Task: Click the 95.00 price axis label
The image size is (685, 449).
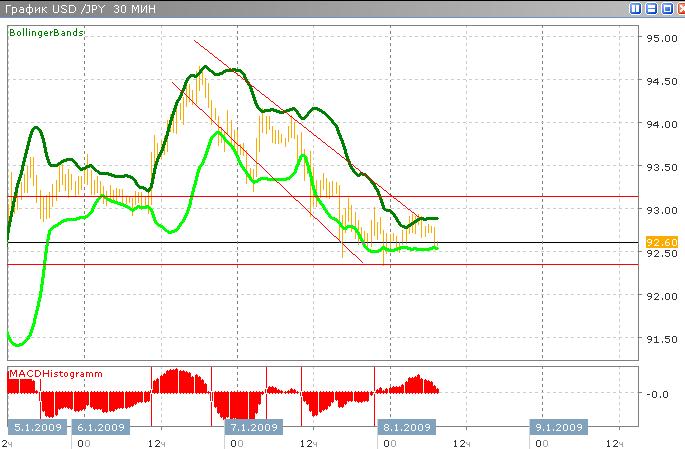Action: click(x=660, y=39)
